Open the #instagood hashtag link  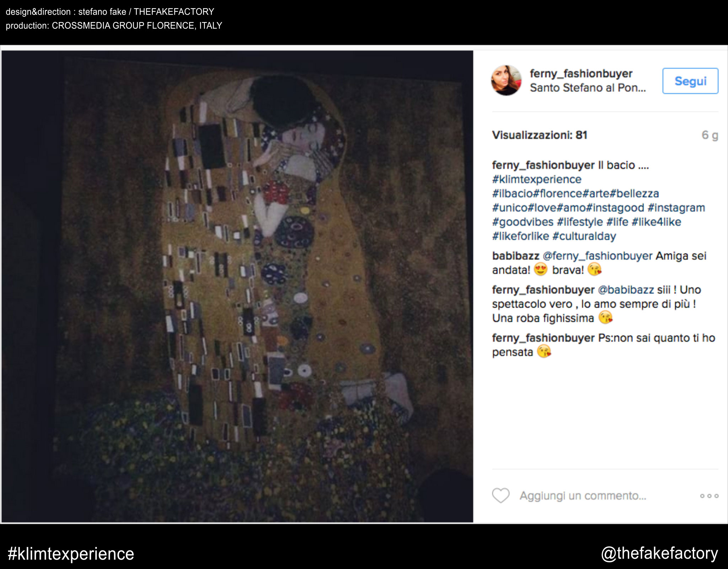615,208
